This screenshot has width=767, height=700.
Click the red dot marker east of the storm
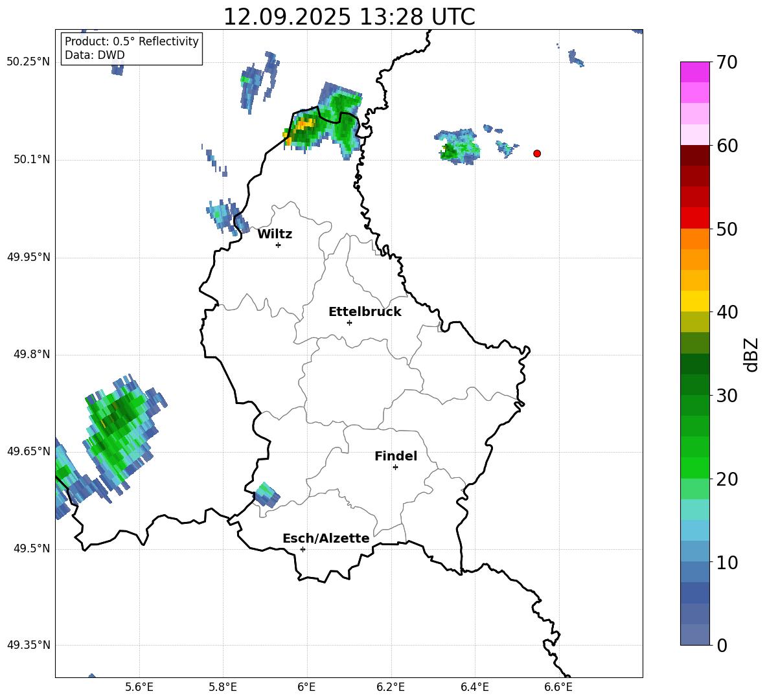coord(537,153)
